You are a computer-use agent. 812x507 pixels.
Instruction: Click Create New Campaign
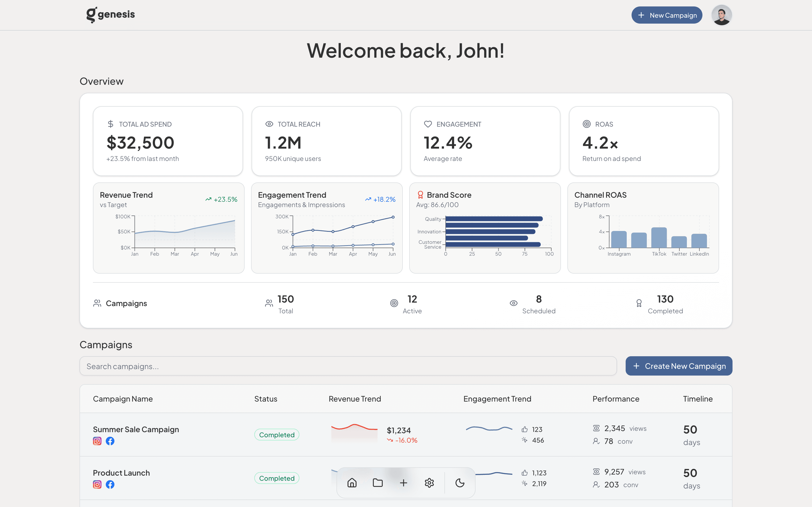(679, 366)
